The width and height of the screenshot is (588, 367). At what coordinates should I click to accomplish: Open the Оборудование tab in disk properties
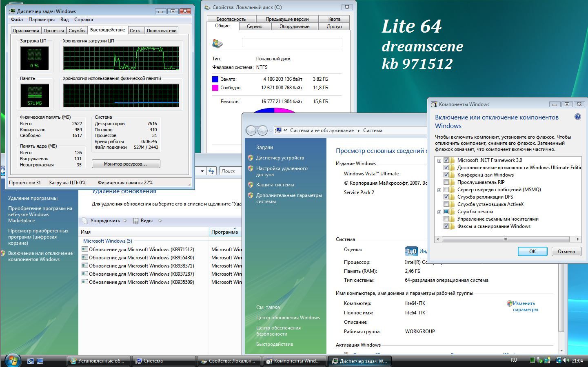(x=294, y=27)
